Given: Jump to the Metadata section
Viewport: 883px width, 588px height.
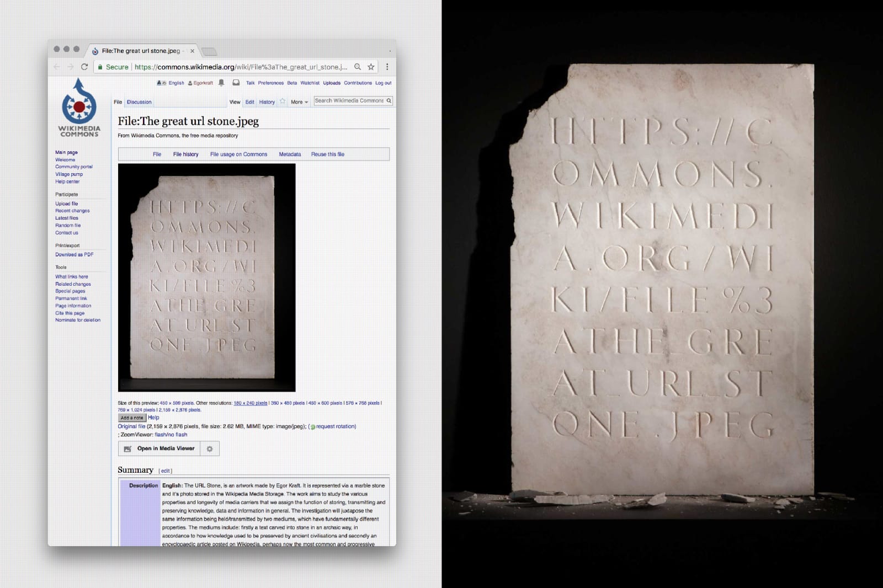Looking at the screenshot, I should click(290, 154).
